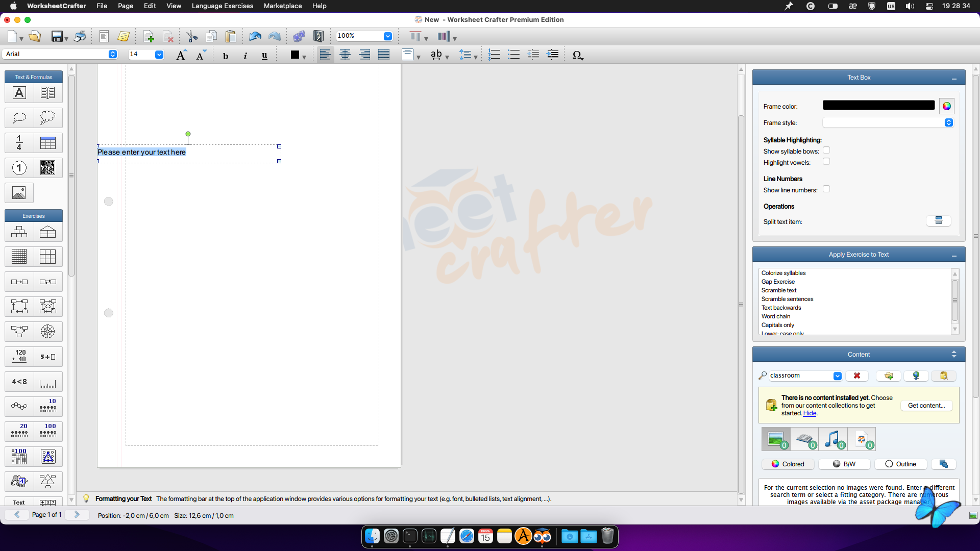Open the Language Exercises menu

pos(222,6)
